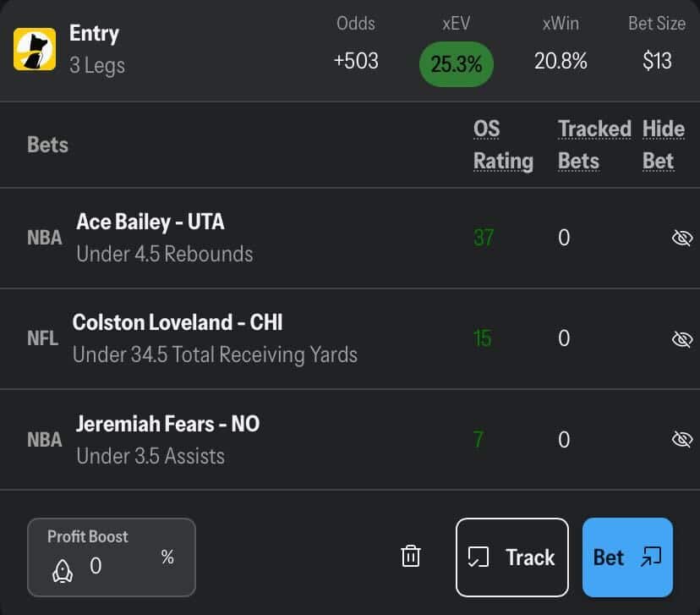This screenshot has width=700, height=615.
Task: Click the +503 odds value
Action: (x=356, y=61)
